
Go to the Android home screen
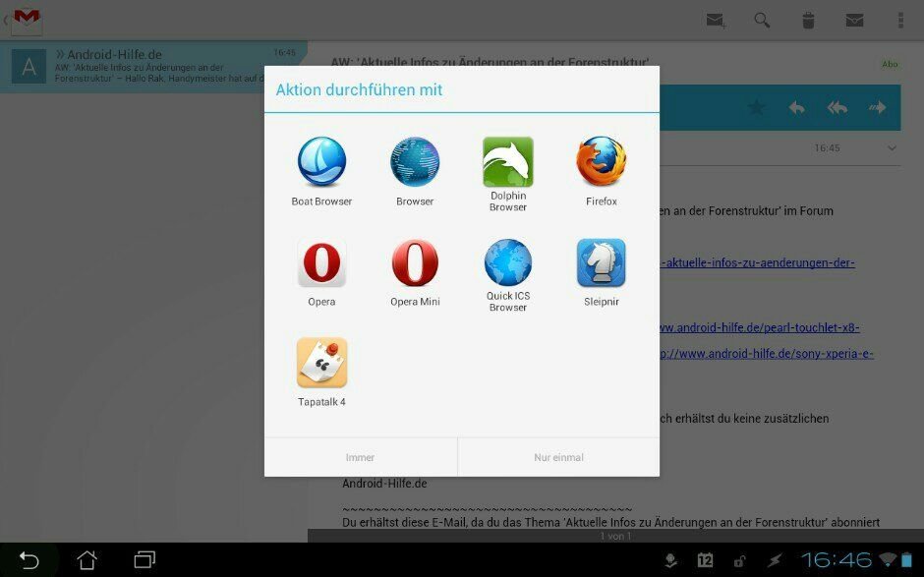(87, 560)
